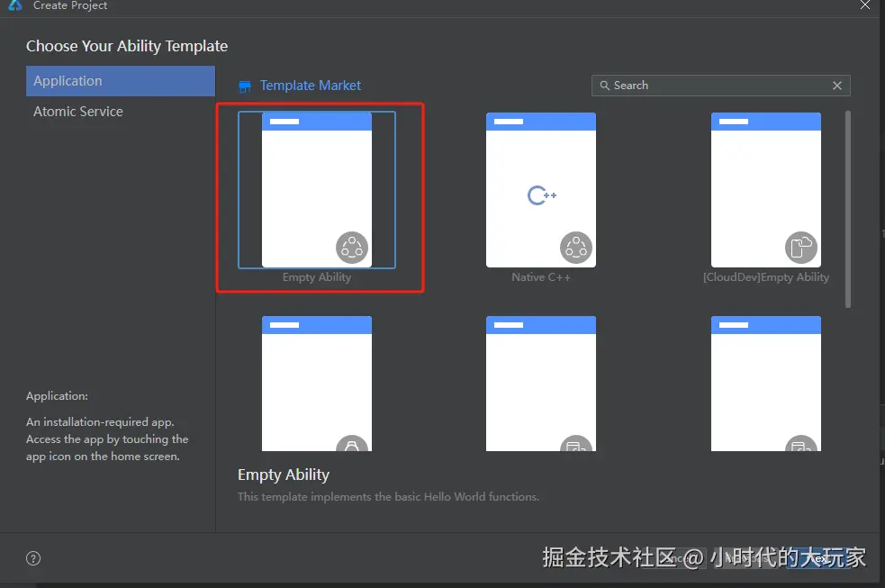The width and height of the screenshot is (885, 588).
Task: Highlight the Empty Ability template card
Action: click(316, 189)
